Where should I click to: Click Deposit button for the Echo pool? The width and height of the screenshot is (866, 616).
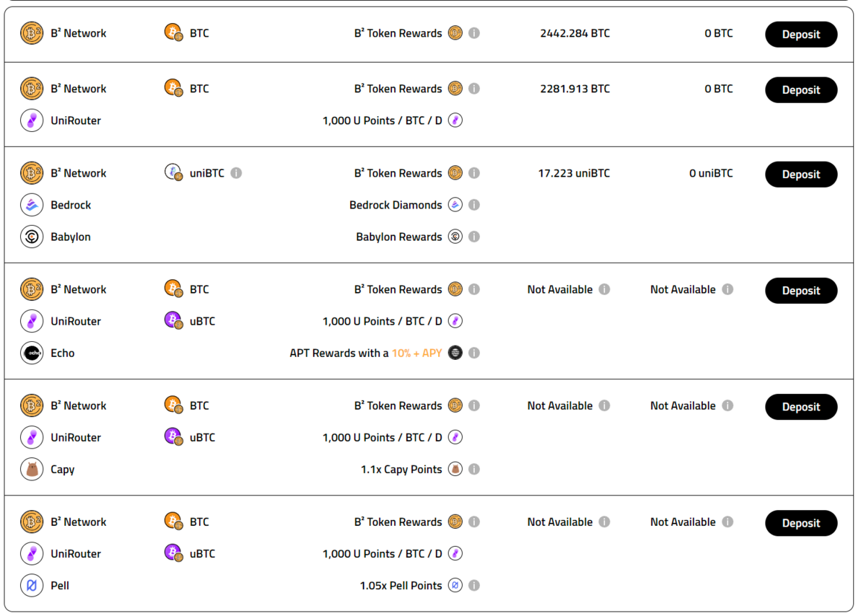tap(801, 290)
